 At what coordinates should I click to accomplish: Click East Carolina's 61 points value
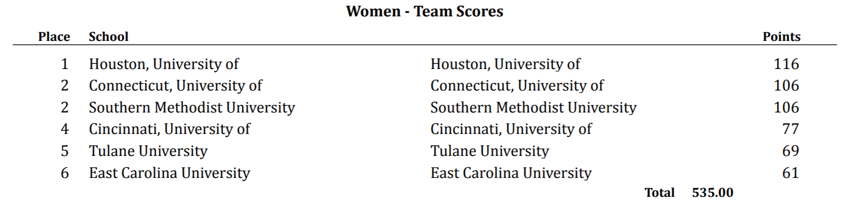pos(791,173)
